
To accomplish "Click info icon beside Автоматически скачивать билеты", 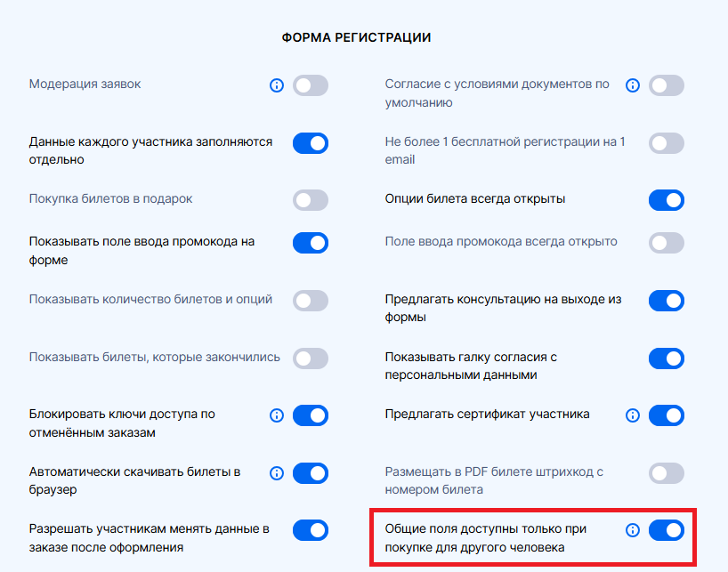I will [277, 472].
